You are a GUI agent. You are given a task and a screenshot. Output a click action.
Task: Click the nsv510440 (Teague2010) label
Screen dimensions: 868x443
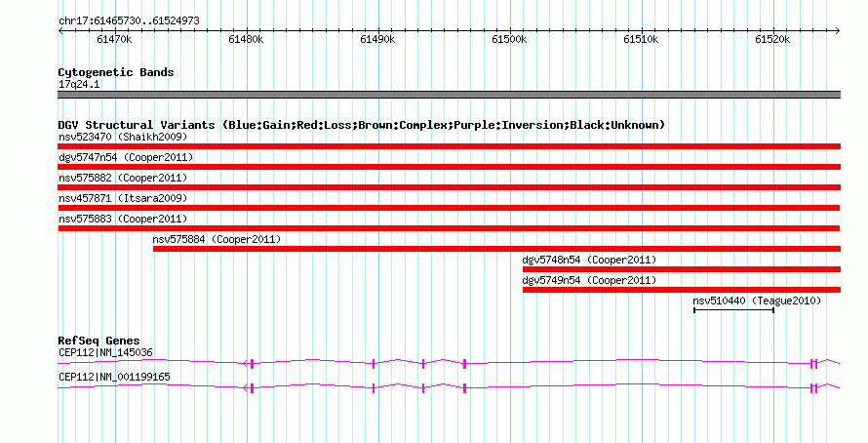[757, 301]
